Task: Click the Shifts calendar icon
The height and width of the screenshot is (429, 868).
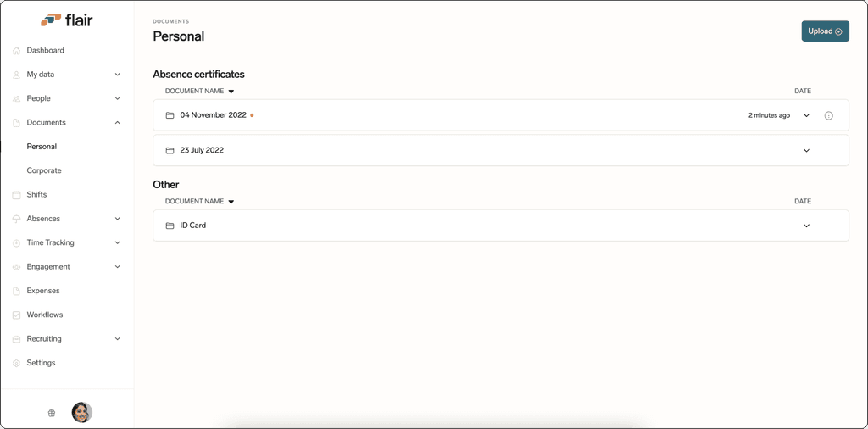Action: pos(16,195)
